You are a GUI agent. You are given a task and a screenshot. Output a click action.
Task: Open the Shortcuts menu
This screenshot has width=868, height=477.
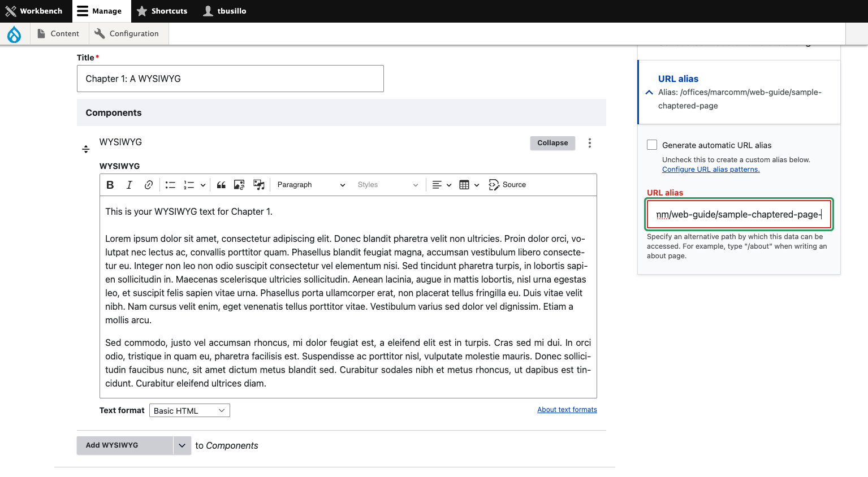tap(163, 11)
